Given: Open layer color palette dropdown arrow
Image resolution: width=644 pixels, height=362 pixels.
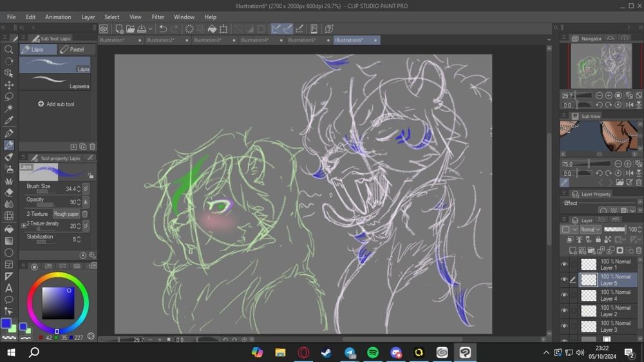Looking at the screenshot, I should click(574, 229).
